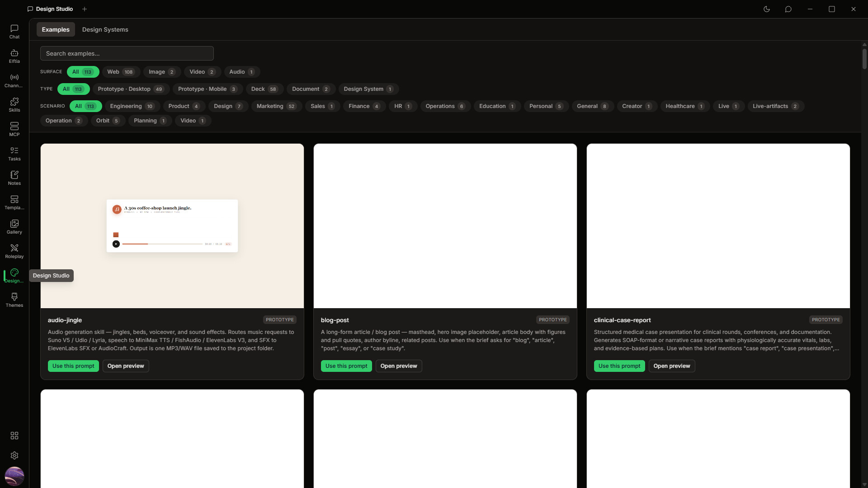Toggle dark mode moon icon
Image resolution: width=868 pixels, height=488 pixels.
(x=767, y=9)
